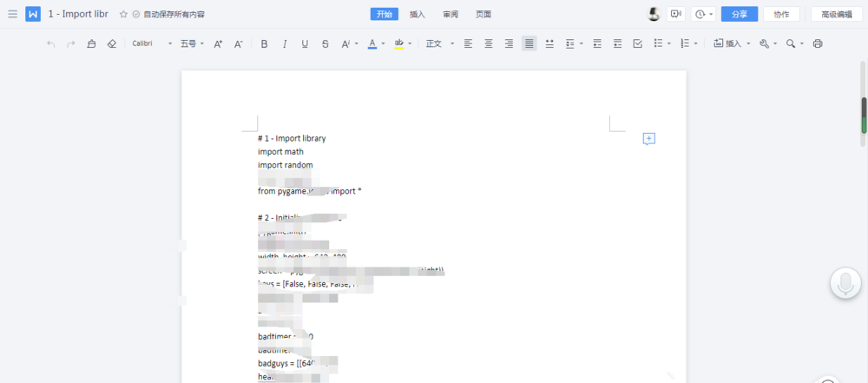The image size is (868, 383).
Task: Expand the superscript/subscript options arrow
Action: [357, 43]
